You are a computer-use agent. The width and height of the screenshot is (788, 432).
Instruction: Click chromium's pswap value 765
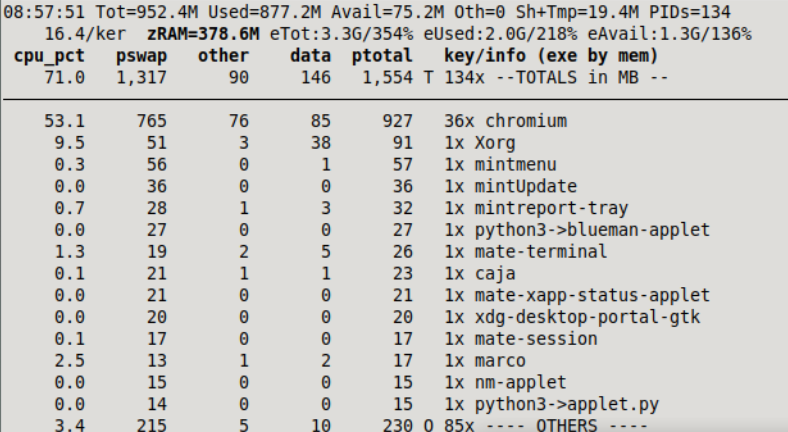(x=151, y=121)
